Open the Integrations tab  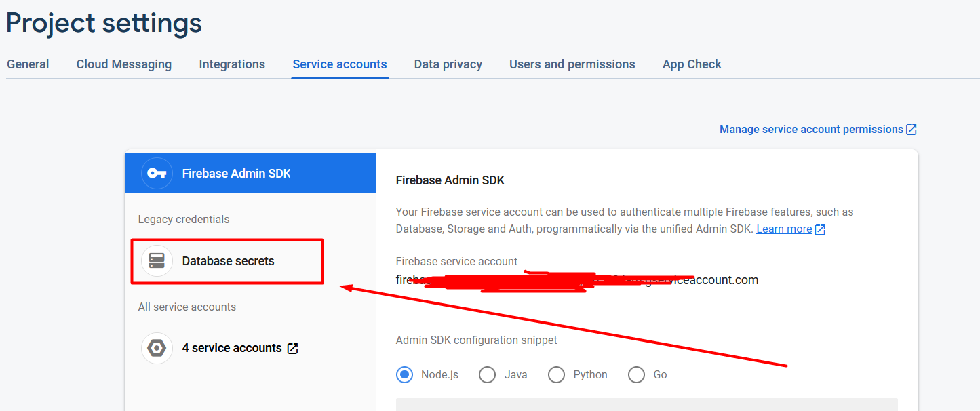pyautogui.click(x=232, y=64)
